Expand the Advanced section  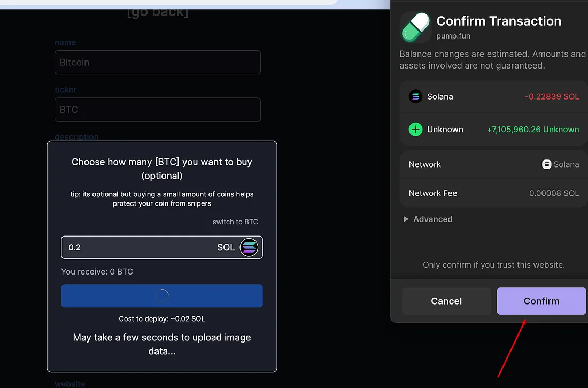428,219
